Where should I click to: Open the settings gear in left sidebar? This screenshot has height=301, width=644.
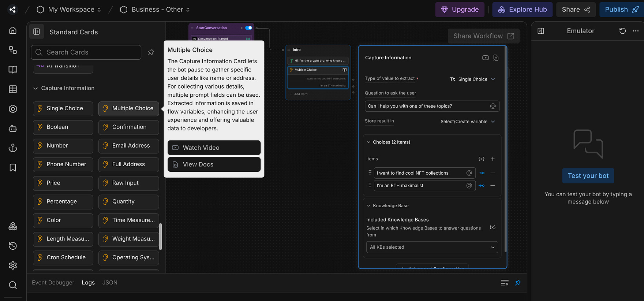13,265
